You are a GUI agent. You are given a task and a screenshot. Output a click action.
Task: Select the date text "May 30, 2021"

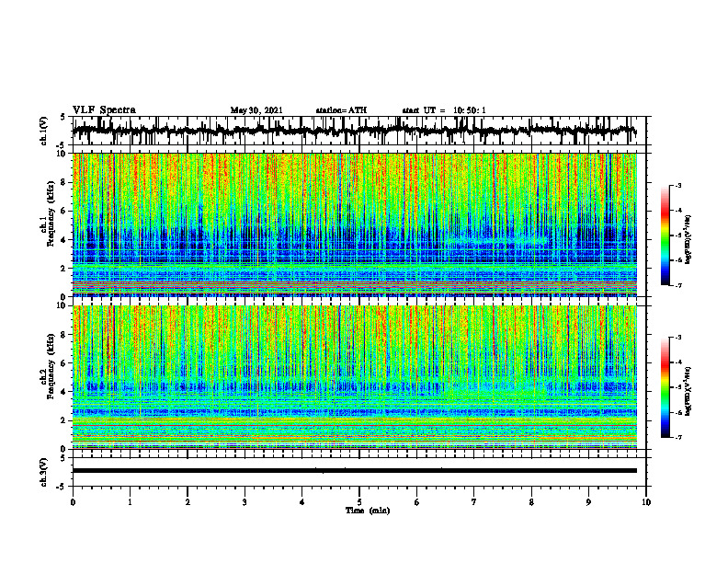click(256, 110)
